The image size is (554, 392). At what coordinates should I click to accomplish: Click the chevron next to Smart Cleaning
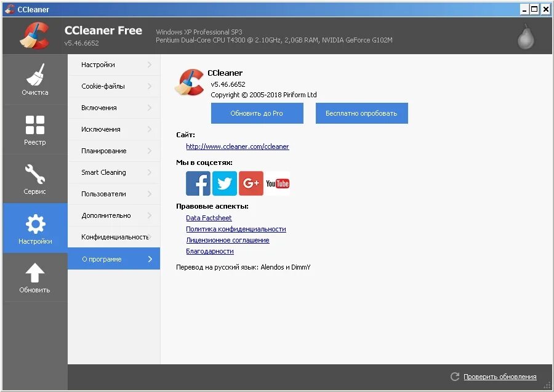coord(150,172)
